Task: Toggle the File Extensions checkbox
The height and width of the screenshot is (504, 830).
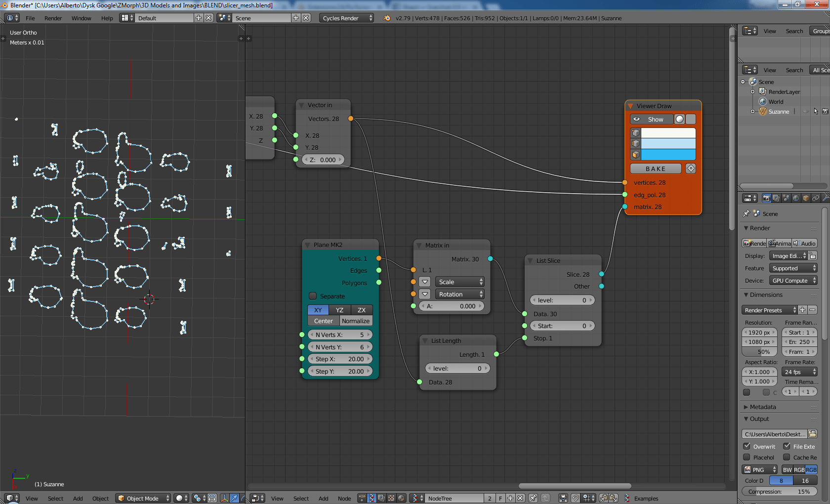Action: [787, 446]
